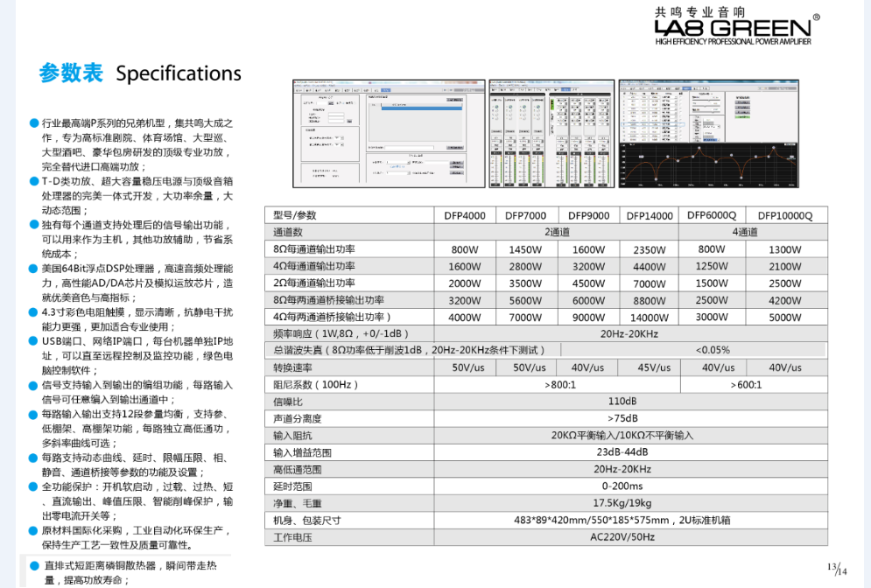This screenshot has height=588, width=871.
Task: Select the DFP10000Q column header
Action: pyautogui.click(x=784, y=215)
